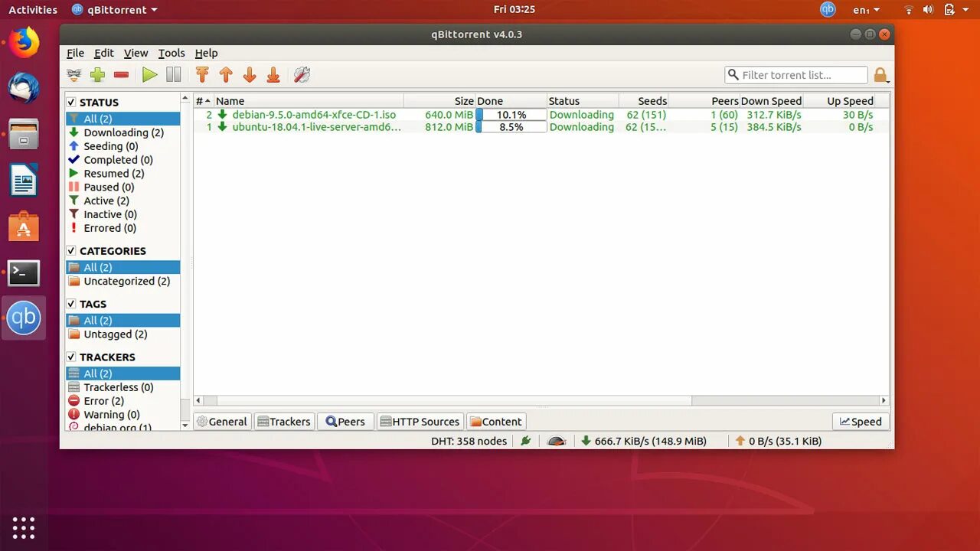The height and width of the screenshot is (551, 980).
Task: Click the Filter torrent list search field
Action: [796, 75]
